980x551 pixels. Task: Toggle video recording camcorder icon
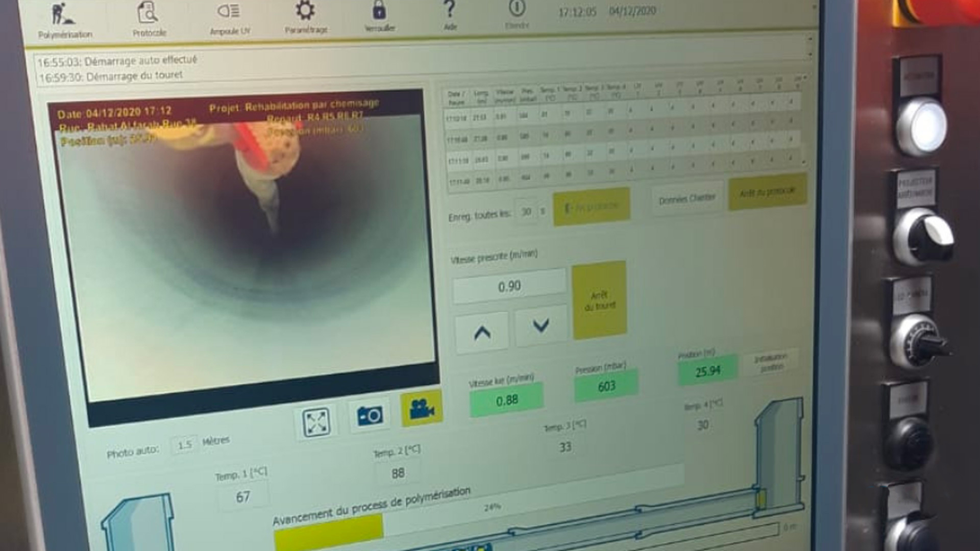pyautogui.click(x=422, y=408)
